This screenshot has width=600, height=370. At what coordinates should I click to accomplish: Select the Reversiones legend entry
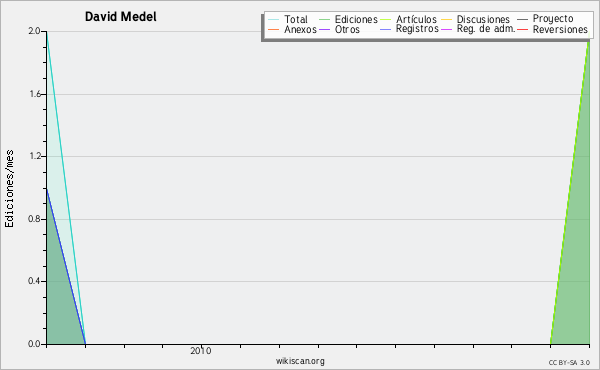(x=560, y=29)
